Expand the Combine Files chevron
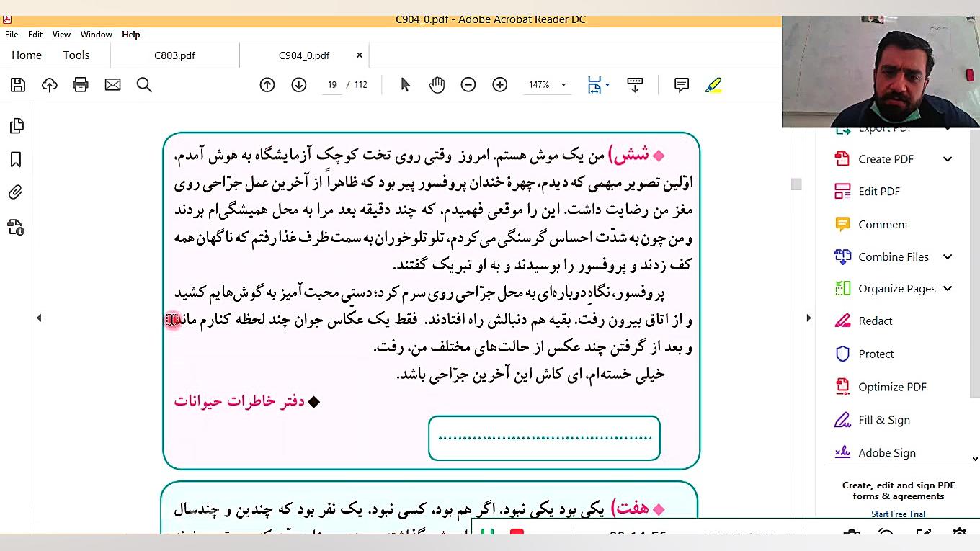 coord(948,256)
